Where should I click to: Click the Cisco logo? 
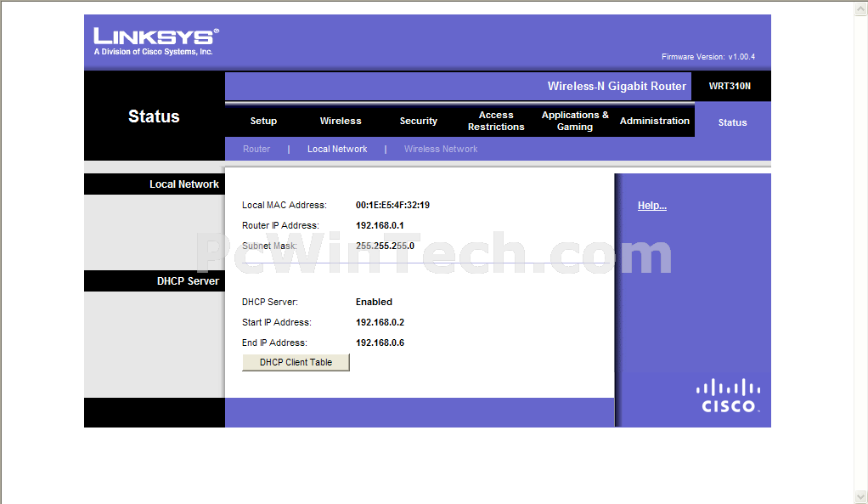click(728, 395)
